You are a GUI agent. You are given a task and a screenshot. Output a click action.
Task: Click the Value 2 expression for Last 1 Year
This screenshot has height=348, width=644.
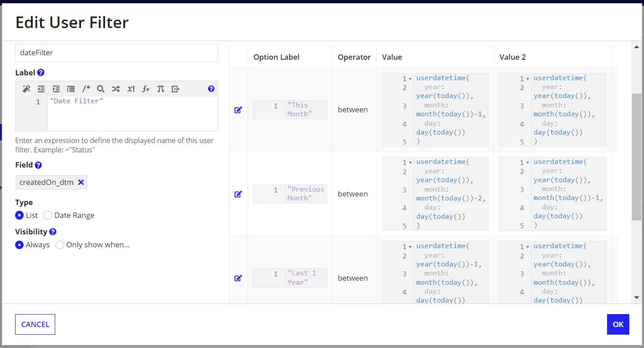tap(553, 273)
